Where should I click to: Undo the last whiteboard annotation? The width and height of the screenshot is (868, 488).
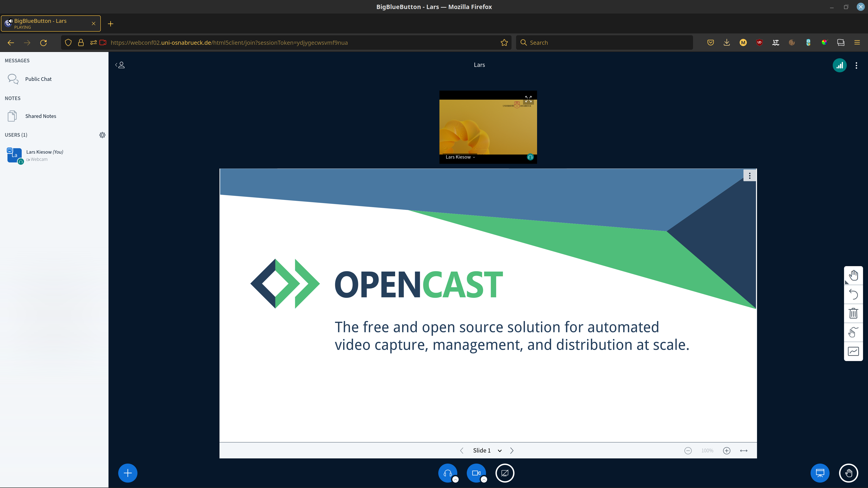coord(853,294)
